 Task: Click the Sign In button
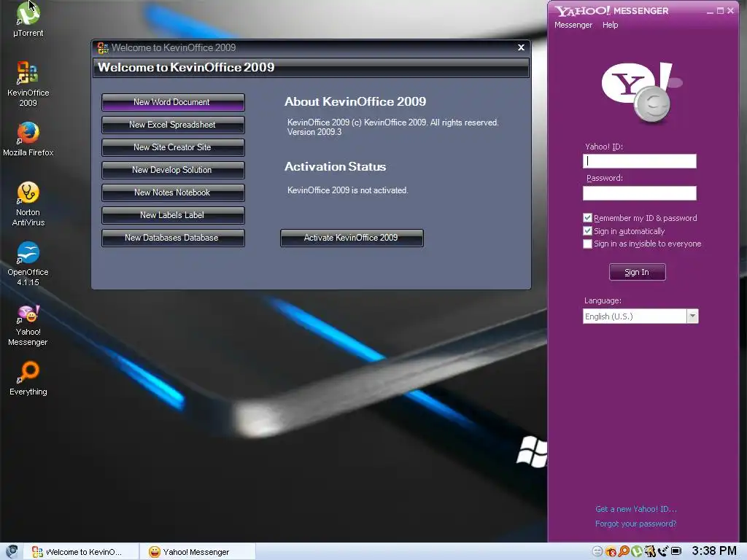tap(637, 272)
